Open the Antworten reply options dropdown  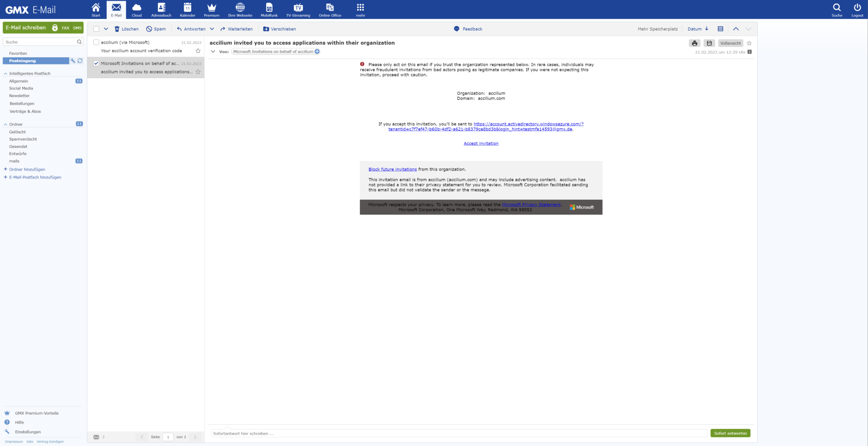(212, 29)
